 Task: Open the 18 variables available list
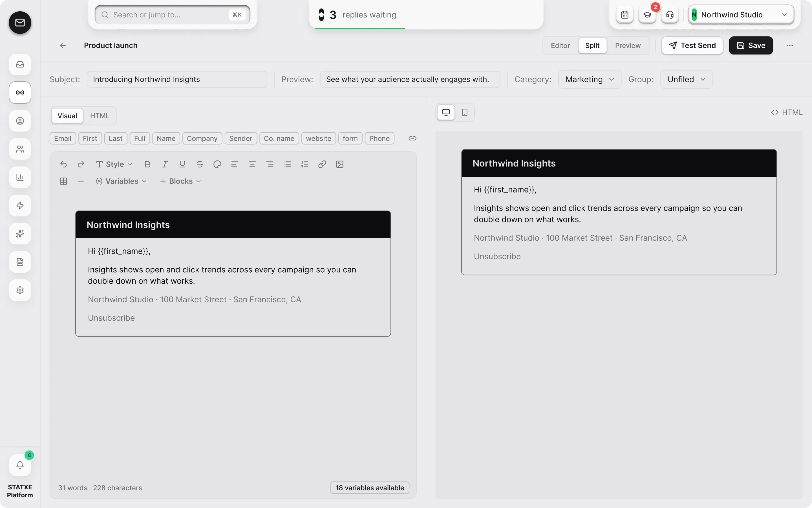370,487
